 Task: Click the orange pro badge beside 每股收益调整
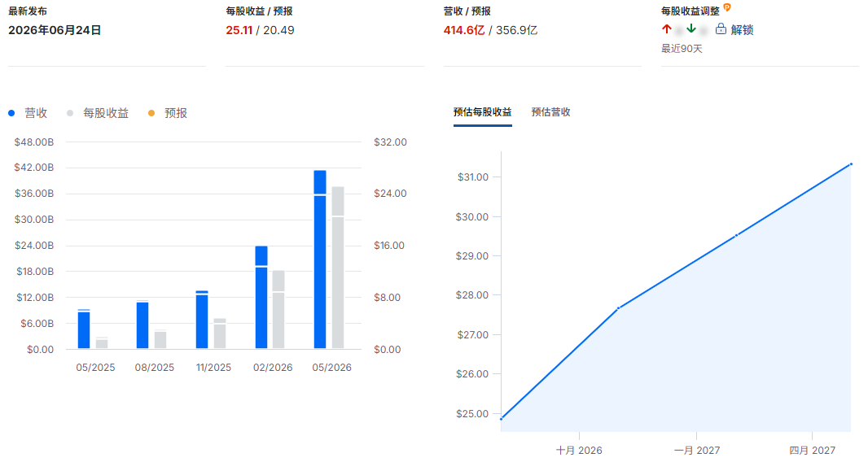(x=727, y=8)
